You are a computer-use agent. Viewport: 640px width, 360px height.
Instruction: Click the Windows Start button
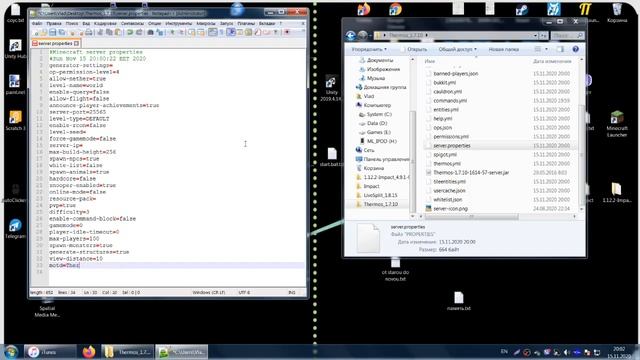click(11, 351)
